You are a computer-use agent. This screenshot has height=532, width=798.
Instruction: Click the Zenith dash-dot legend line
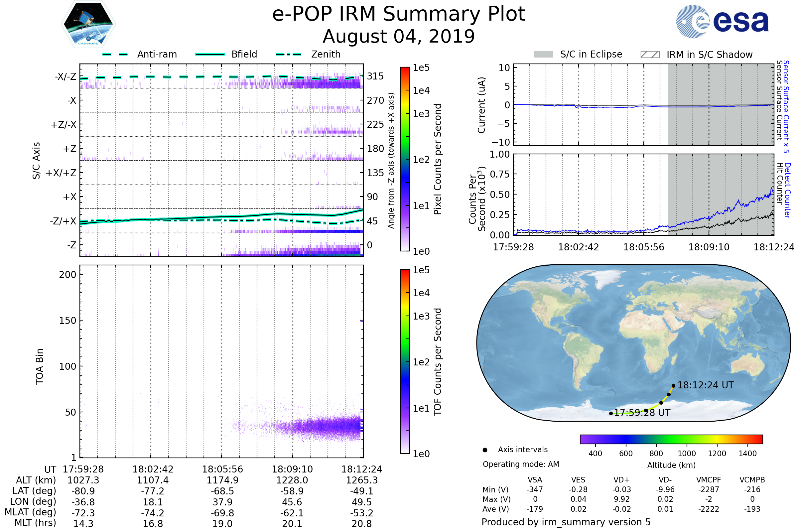(x=289, y=54)
